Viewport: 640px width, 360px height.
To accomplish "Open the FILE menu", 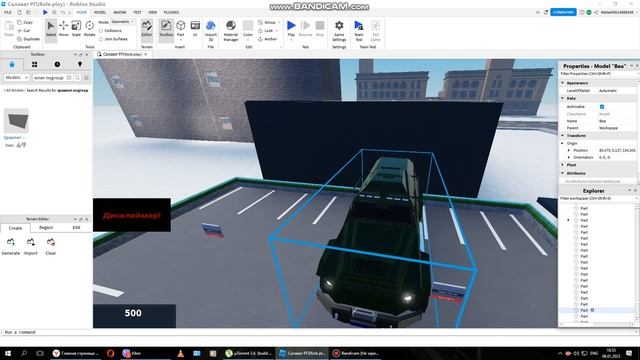I will coord(8,13).
